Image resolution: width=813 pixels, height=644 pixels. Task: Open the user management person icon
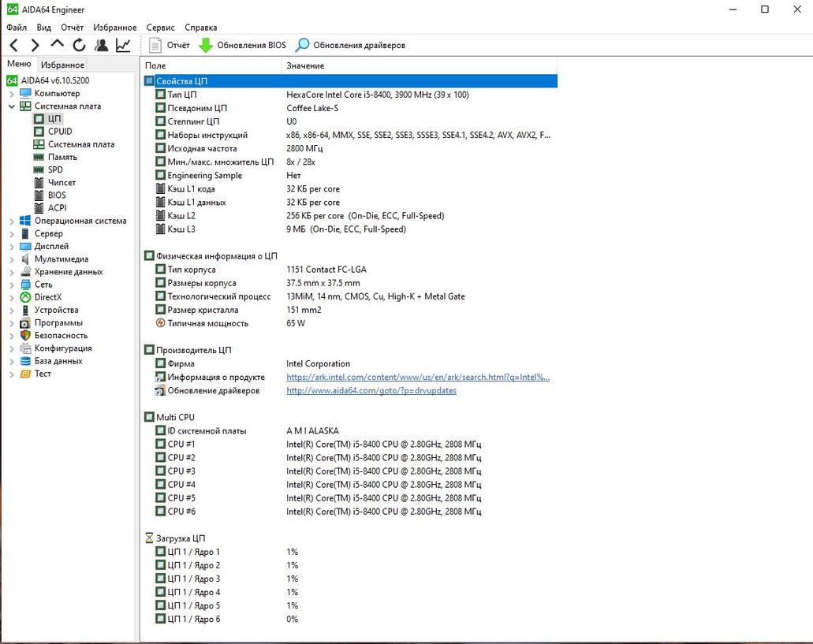pos(101,46)
